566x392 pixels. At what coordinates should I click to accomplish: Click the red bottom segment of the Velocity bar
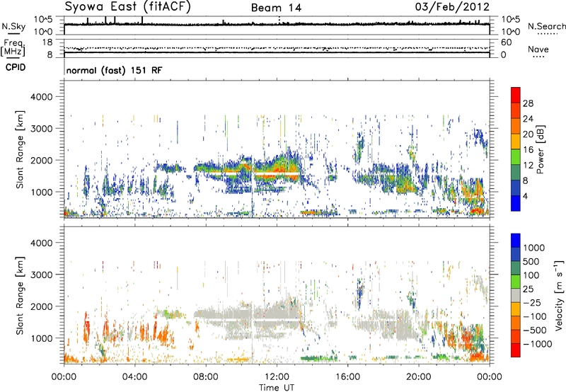[x=516, y=350]
